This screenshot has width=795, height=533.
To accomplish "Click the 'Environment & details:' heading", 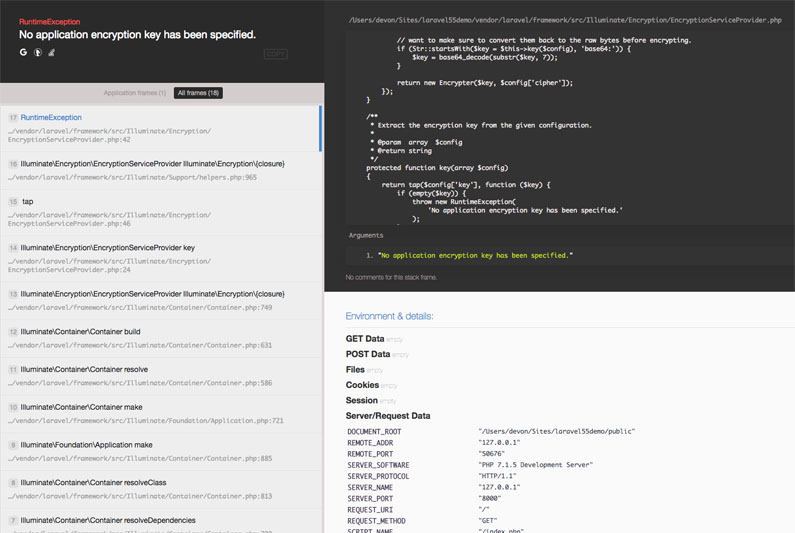I will point(389,316).
